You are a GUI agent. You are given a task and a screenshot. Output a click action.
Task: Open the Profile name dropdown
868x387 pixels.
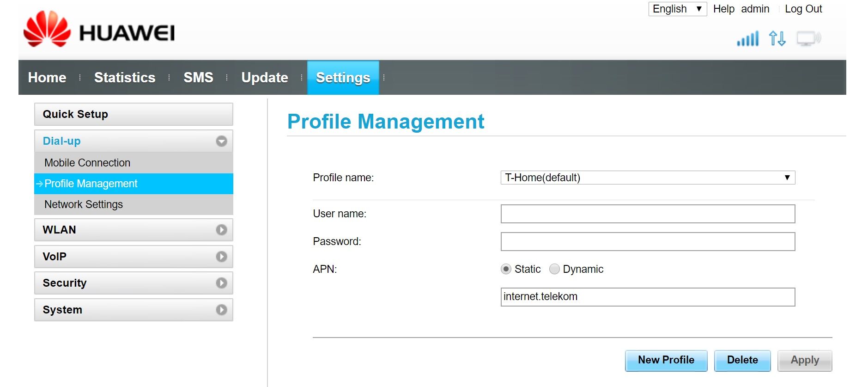click(x=647, y=178)
